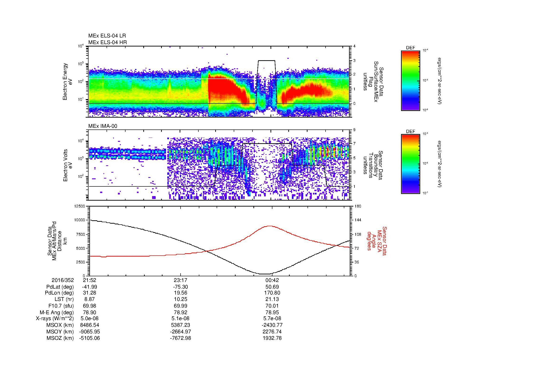Click the MSOZ value -7672.98

coord(181,338)
